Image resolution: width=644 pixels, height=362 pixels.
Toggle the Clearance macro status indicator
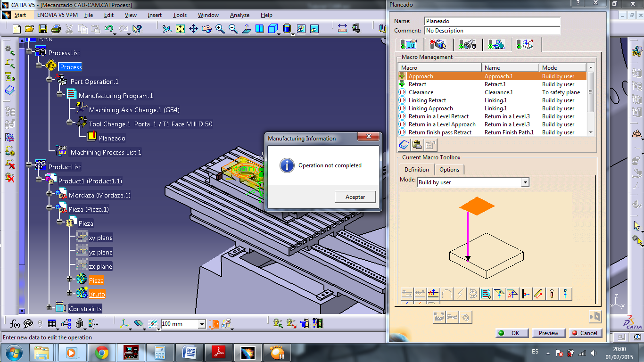pos(402,92)
